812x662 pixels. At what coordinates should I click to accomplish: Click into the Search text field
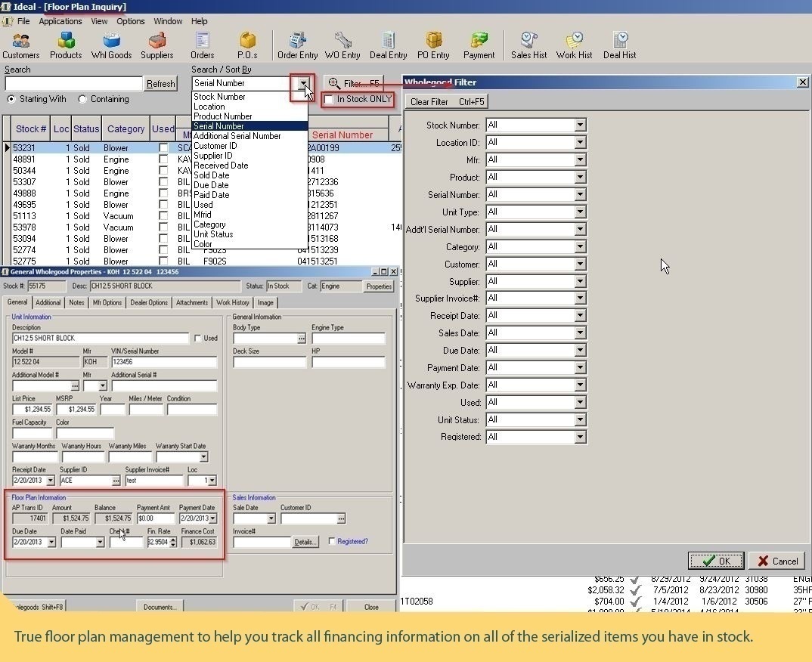[73, 84]
